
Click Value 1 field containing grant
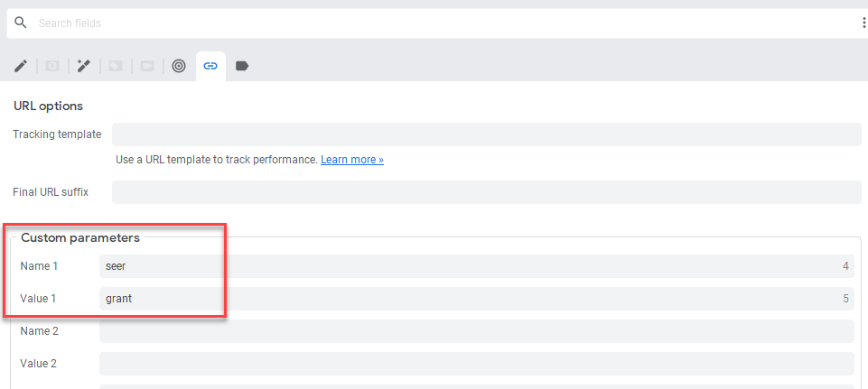[x=476, y=299]
